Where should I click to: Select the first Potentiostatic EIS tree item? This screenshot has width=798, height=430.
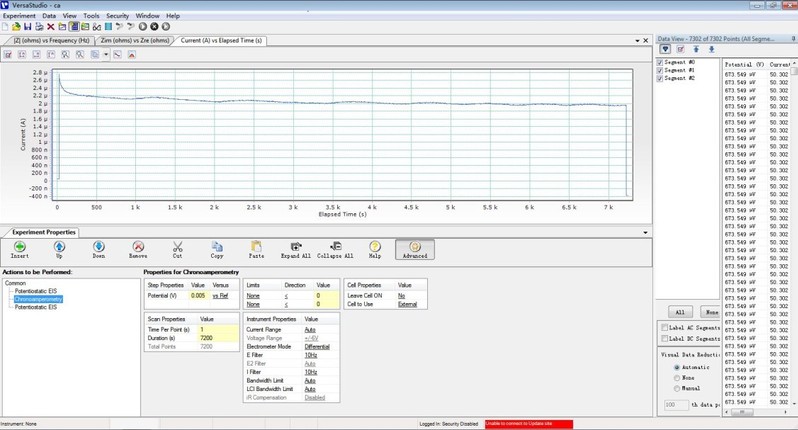pos(37,291)
